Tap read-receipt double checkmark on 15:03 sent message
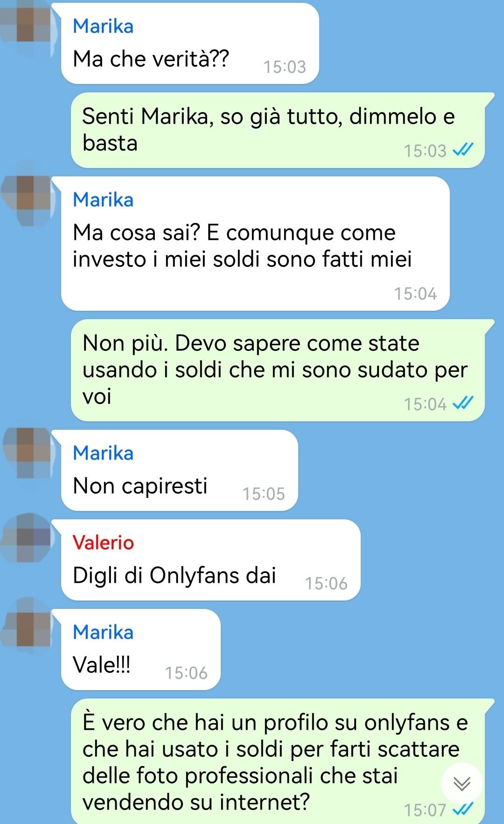Screen dimensions: 504x824 coord(463,150)
